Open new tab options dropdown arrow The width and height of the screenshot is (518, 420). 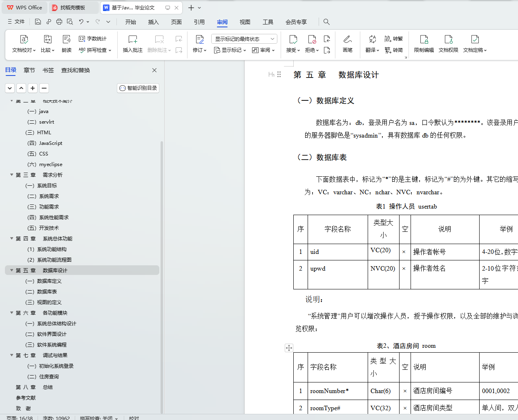199,8
